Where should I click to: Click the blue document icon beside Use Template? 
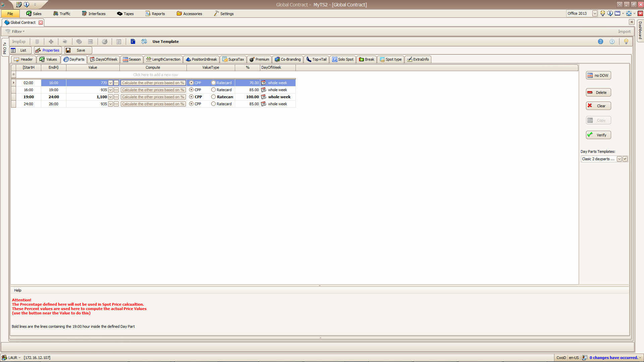tap(133, 42)
